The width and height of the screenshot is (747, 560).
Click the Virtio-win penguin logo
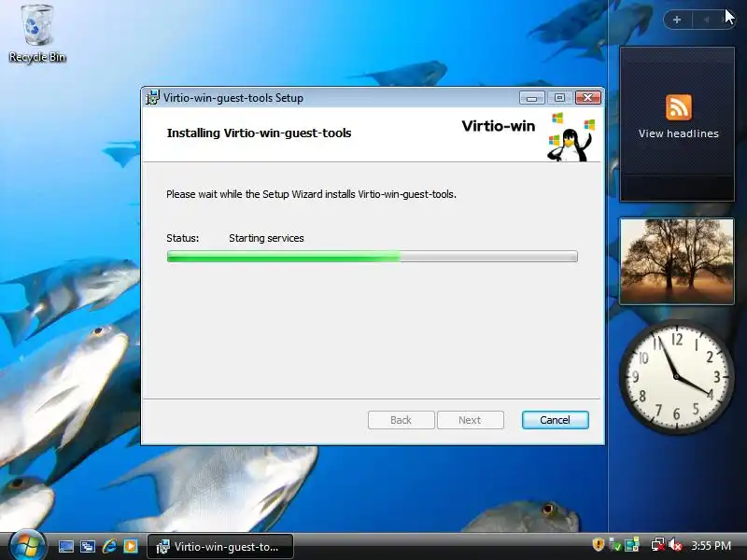[x=571, y=136]
